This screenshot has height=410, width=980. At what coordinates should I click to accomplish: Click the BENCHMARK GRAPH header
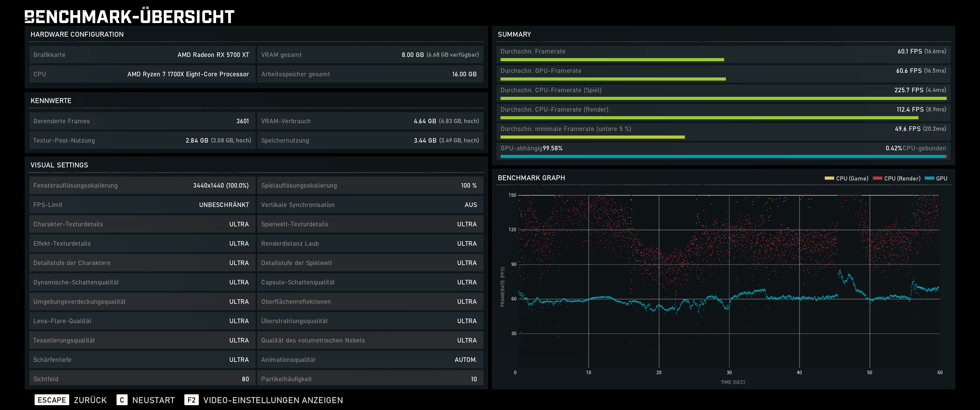coord(531,178)
